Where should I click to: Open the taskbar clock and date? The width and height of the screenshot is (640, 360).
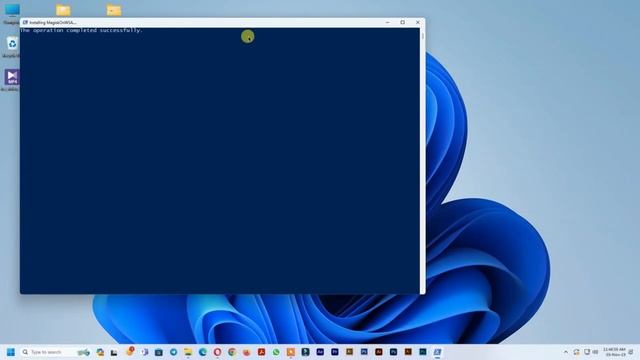pyautogui.click(x=614, y=352)
